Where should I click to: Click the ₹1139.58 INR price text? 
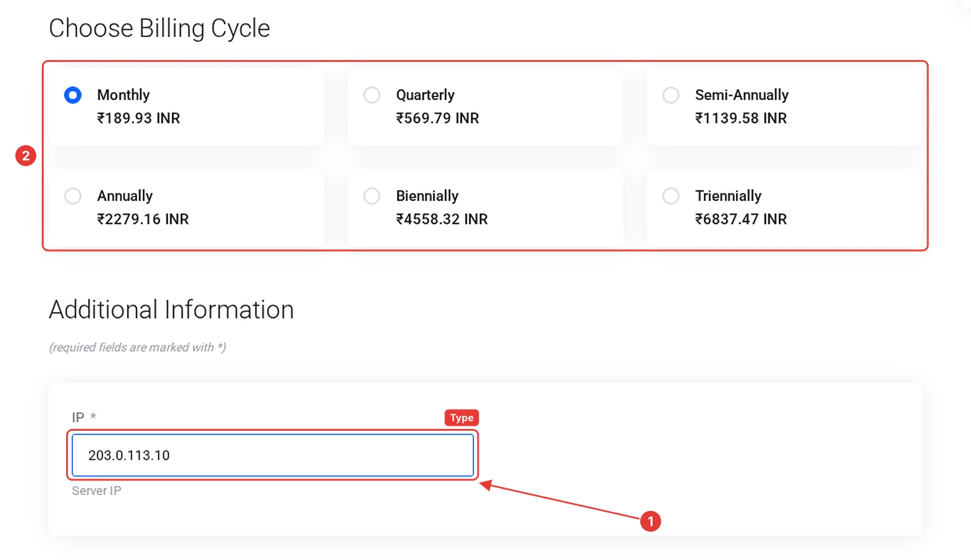pyautogui.click(x=741, y=118)
